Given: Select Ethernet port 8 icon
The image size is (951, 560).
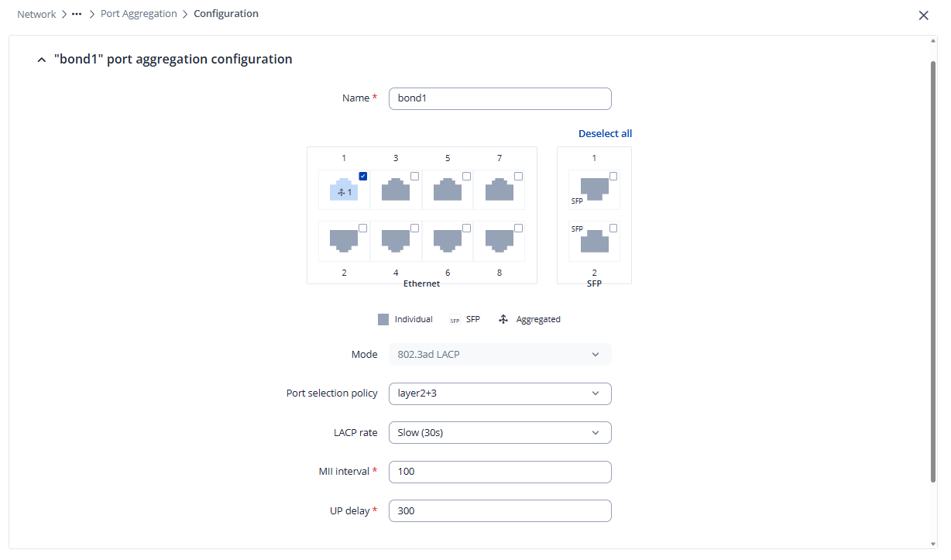Looking at the screenshot, I should pyautogui.click(x=500, y=241).
